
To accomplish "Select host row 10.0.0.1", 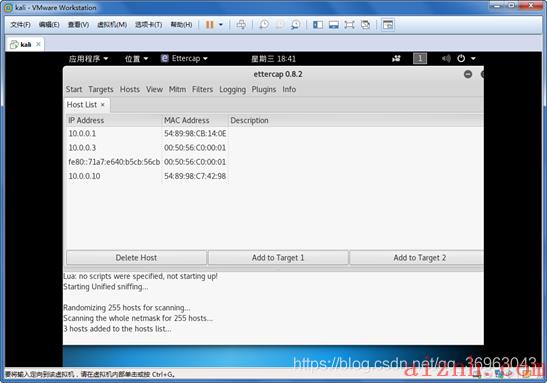I will click(275, 134).
